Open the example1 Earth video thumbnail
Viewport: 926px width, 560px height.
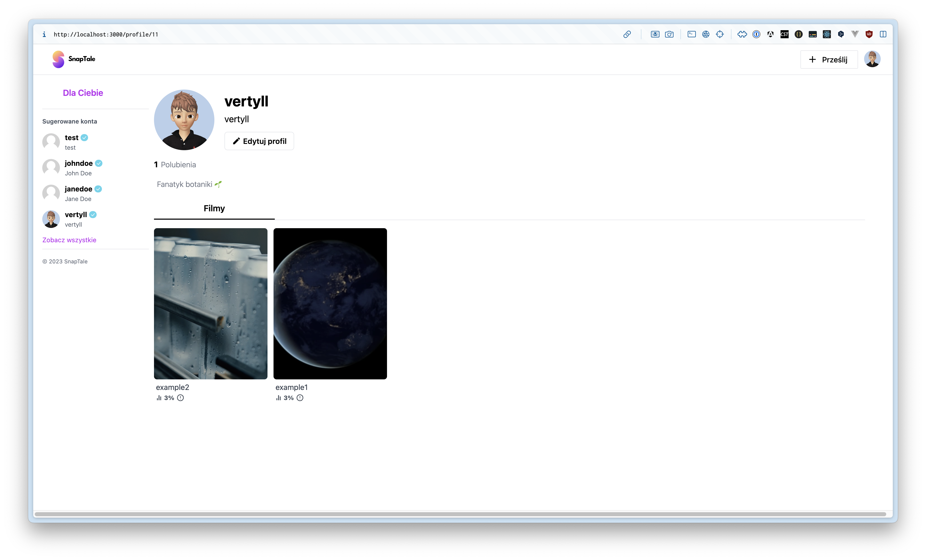pyautogui.click(x=330, y=303)
